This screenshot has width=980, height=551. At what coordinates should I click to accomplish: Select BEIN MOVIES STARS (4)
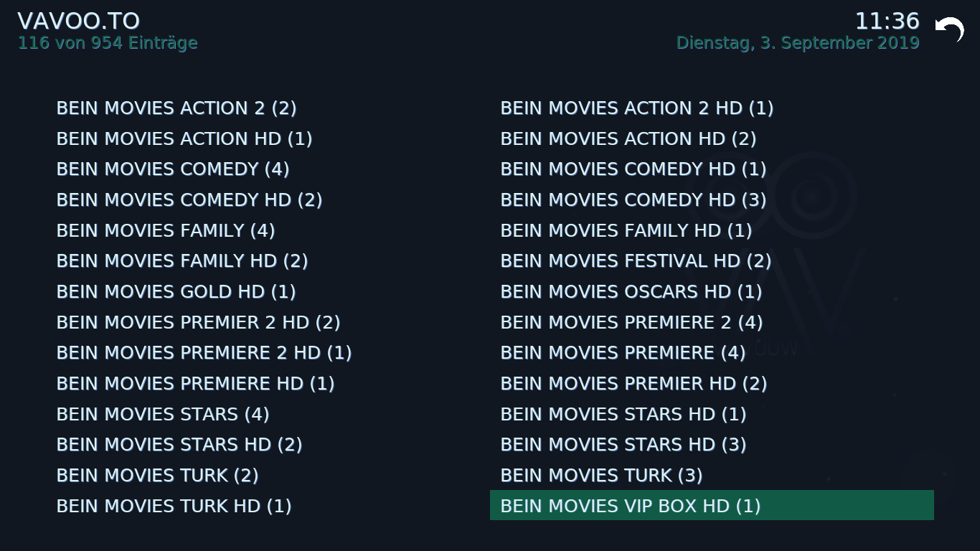click(x=268, y=415)
